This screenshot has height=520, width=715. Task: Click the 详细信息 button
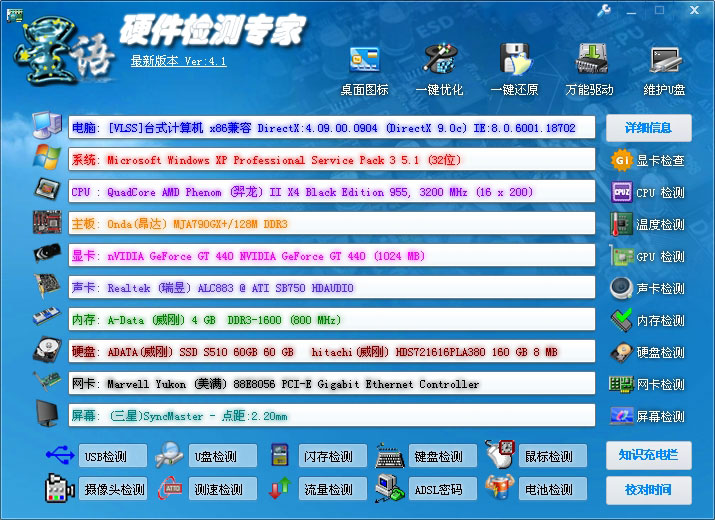(648, 128)
